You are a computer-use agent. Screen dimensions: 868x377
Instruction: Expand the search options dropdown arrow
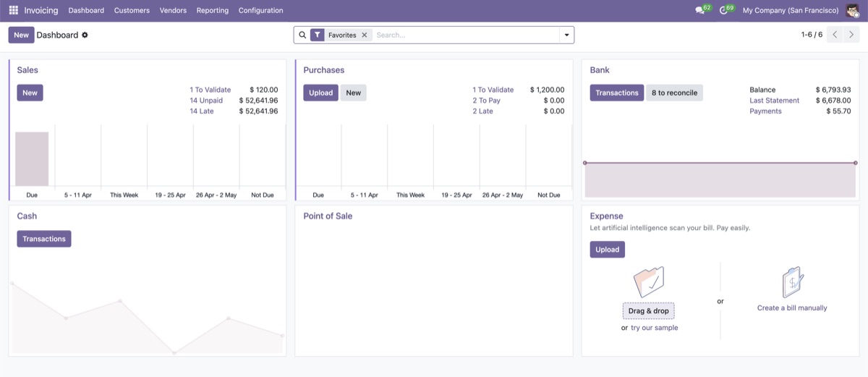click(x=566, y=35)
